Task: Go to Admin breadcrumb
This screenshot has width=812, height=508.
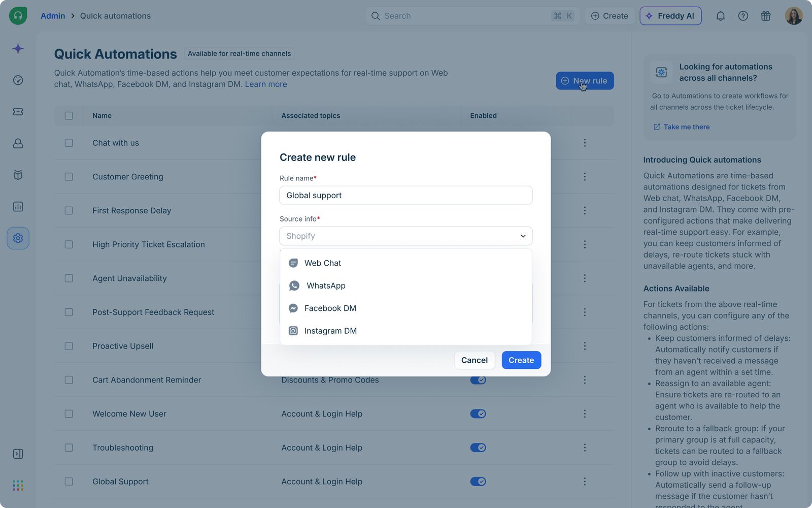Action: tap(53, 16)
